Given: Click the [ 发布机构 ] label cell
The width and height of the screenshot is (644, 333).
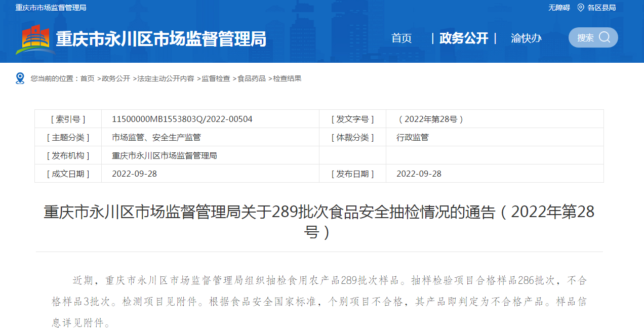Looking at the screenshot, I should click(68, 156).
